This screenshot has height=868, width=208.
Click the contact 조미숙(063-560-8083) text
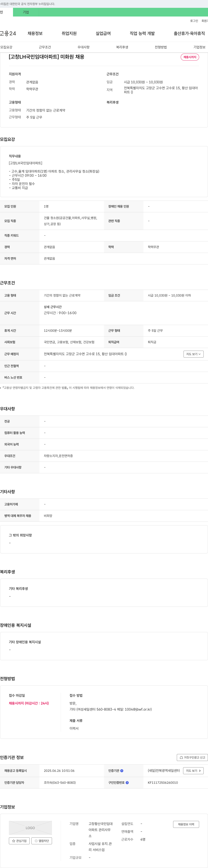click(60, 782)
